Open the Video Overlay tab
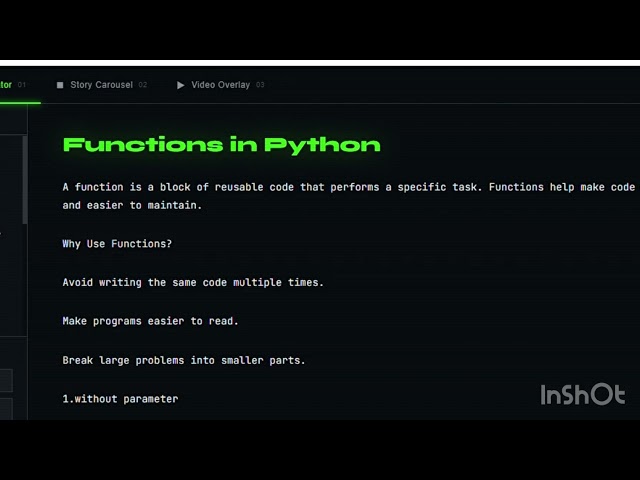Screen dimensions: 640x480 [221, 85]
